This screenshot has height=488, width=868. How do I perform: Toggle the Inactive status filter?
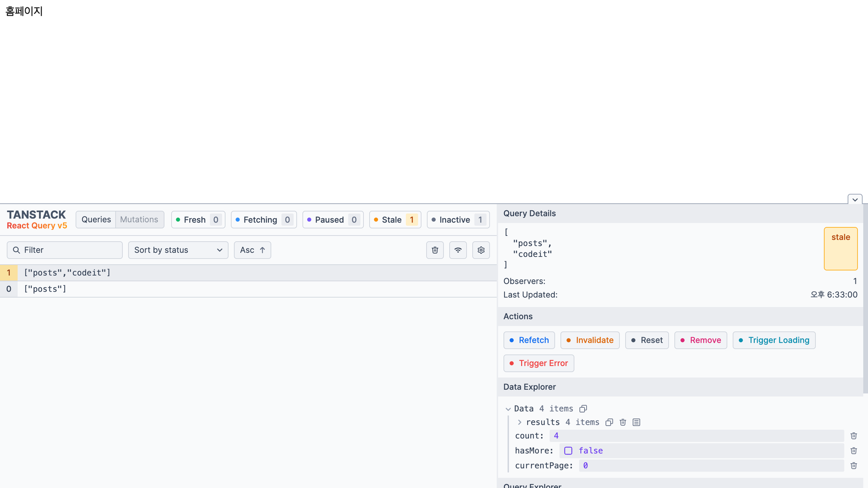(458, 219)
